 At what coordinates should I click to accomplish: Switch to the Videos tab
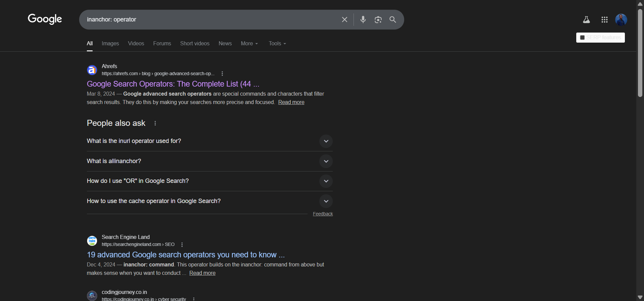click(x=136, y=44)
